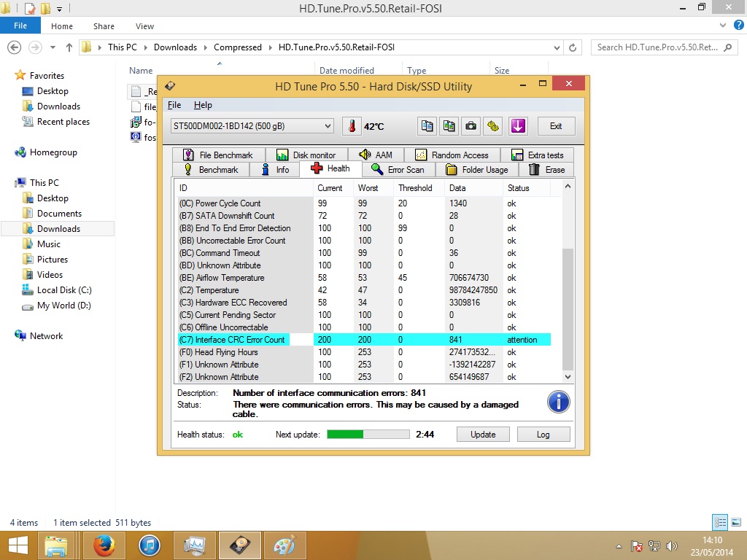Select My World (D:) in the sidebar
The image size is (747, 560).
[x=64, y=306]
